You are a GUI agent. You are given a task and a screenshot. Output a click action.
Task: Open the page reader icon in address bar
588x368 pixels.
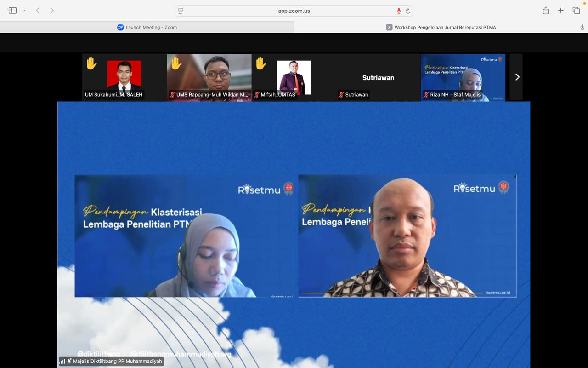coord(181,11)
